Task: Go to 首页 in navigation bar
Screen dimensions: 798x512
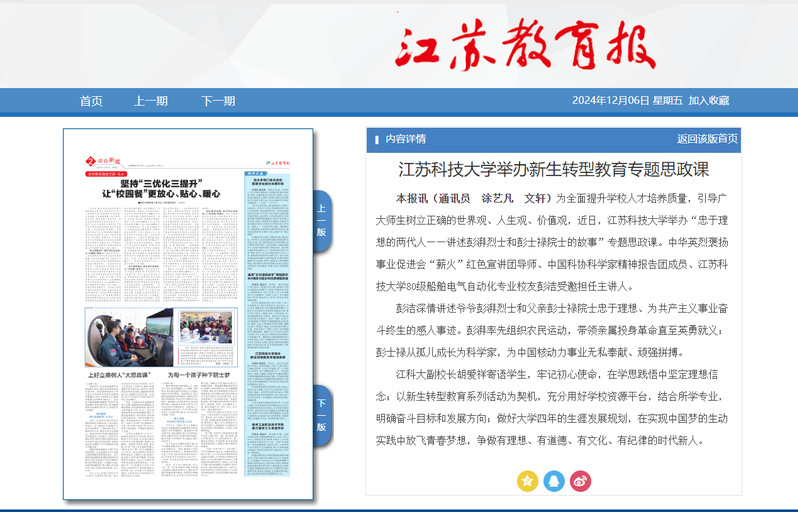Action: 91,101
